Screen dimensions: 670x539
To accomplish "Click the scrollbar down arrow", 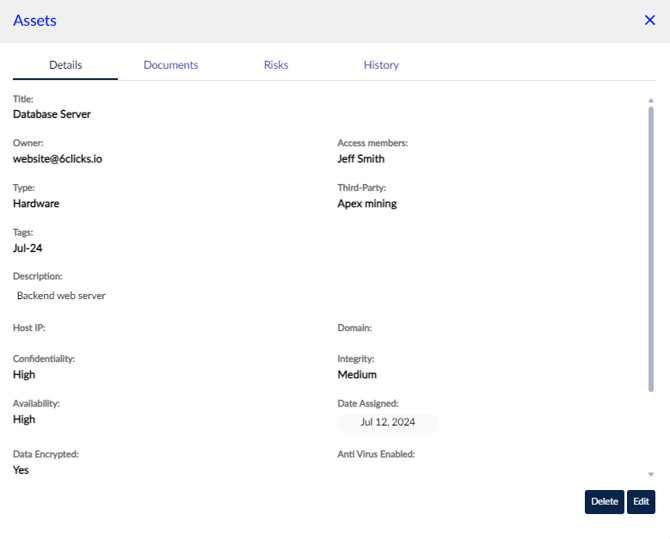I will [651, 474].
